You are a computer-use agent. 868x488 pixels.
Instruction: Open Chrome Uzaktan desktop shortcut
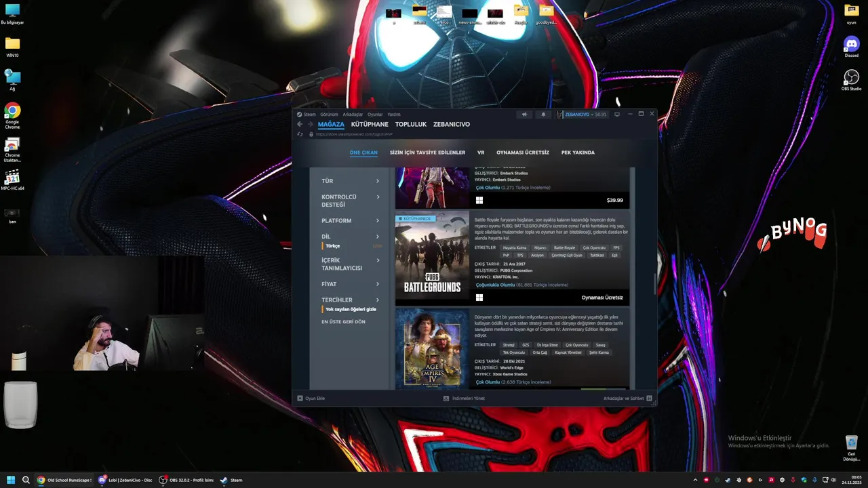tap(12, 150)
